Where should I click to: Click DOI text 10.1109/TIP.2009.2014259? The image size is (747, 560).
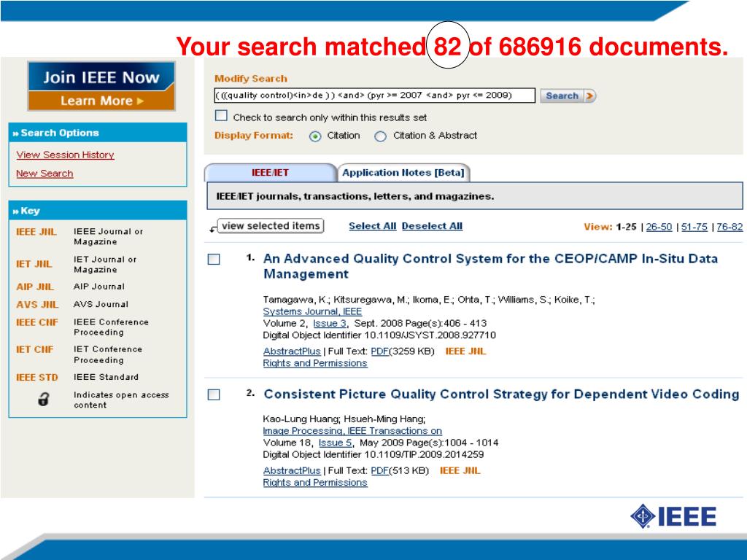(424, 455)
